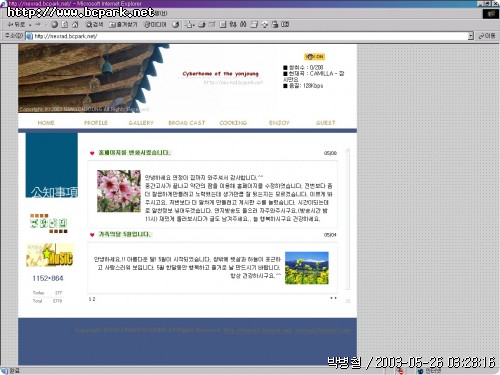This screenshot has width=500, height=375.
Task: Click the 05/04 date of second post
Action: click(x=330, y=235)
